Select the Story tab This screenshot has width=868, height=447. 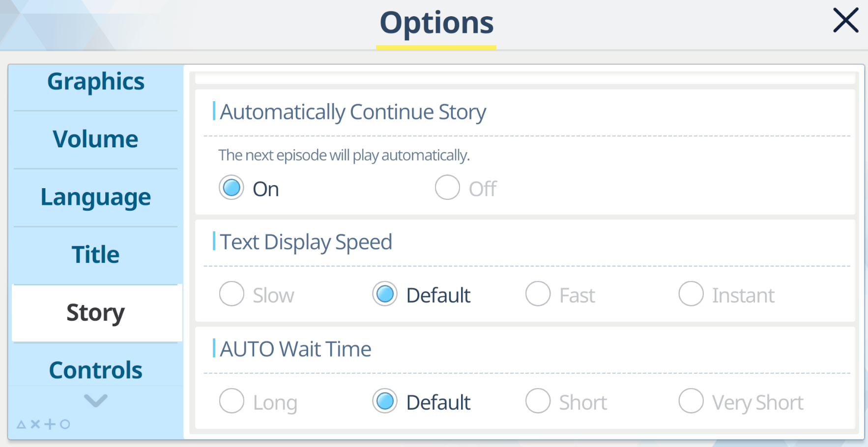[x=97, y=313]
